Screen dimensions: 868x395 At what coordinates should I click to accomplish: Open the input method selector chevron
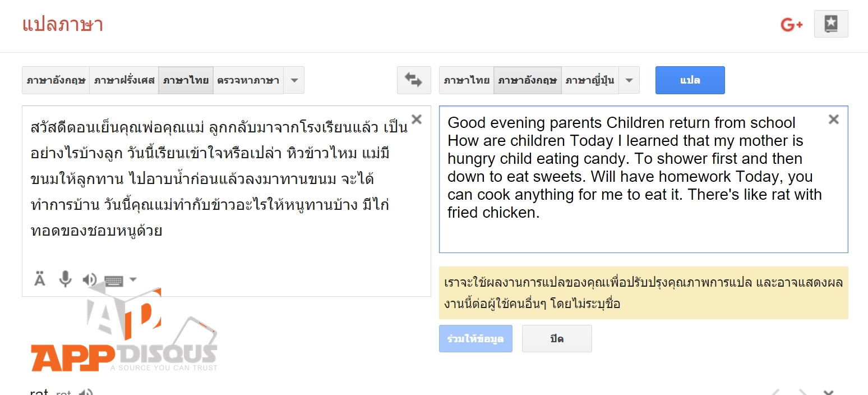pyautogui.click(x=132, y=279)
